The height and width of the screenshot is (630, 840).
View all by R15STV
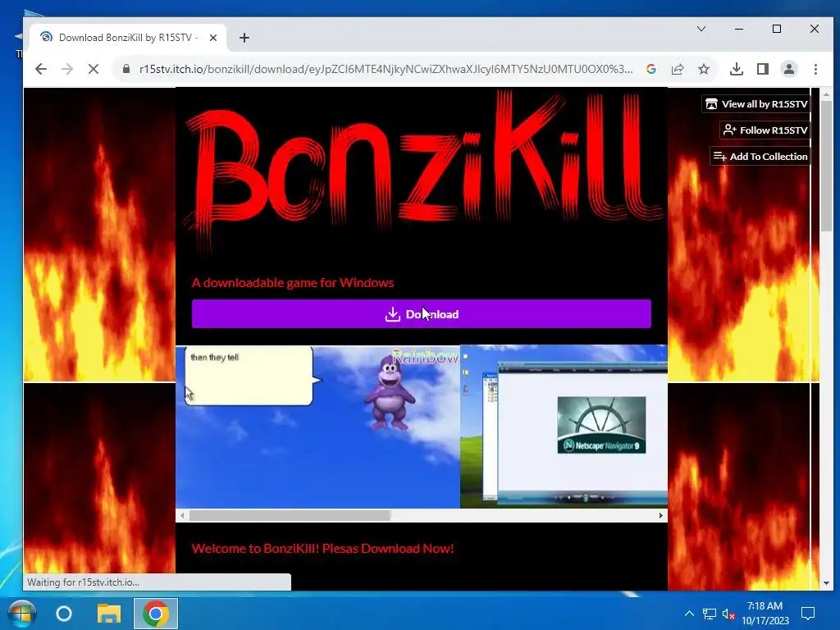coord(756,104)
